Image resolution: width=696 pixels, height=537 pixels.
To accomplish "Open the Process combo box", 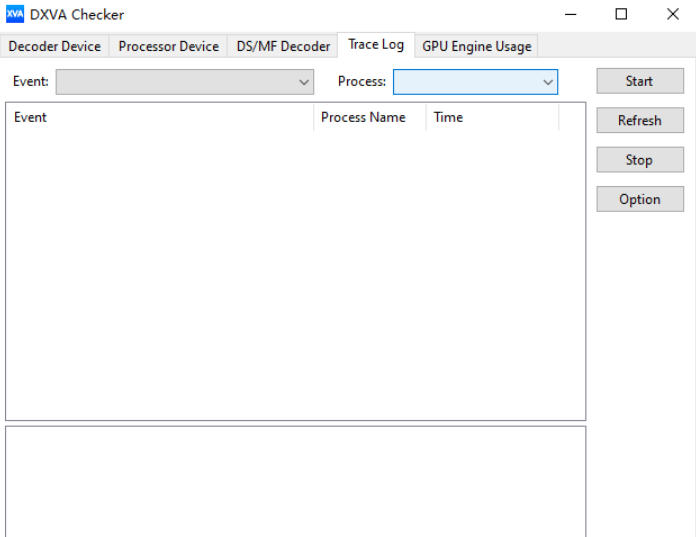I will [x=475, y=82].
